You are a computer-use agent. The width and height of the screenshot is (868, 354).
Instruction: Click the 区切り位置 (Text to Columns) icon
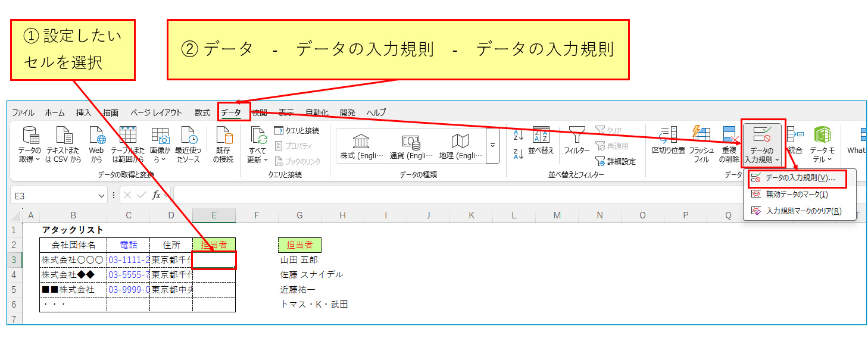click(x=669, y=135)
